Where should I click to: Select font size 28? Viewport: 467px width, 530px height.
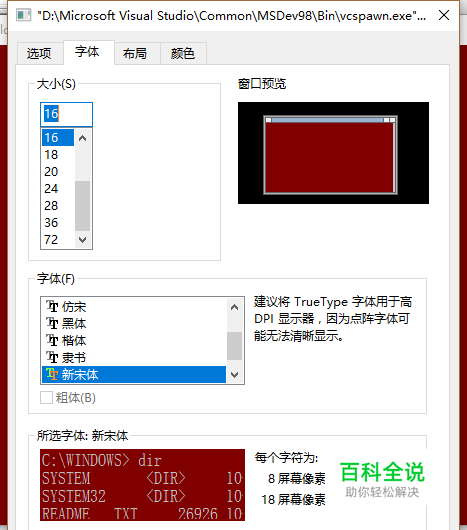[58, 206]
